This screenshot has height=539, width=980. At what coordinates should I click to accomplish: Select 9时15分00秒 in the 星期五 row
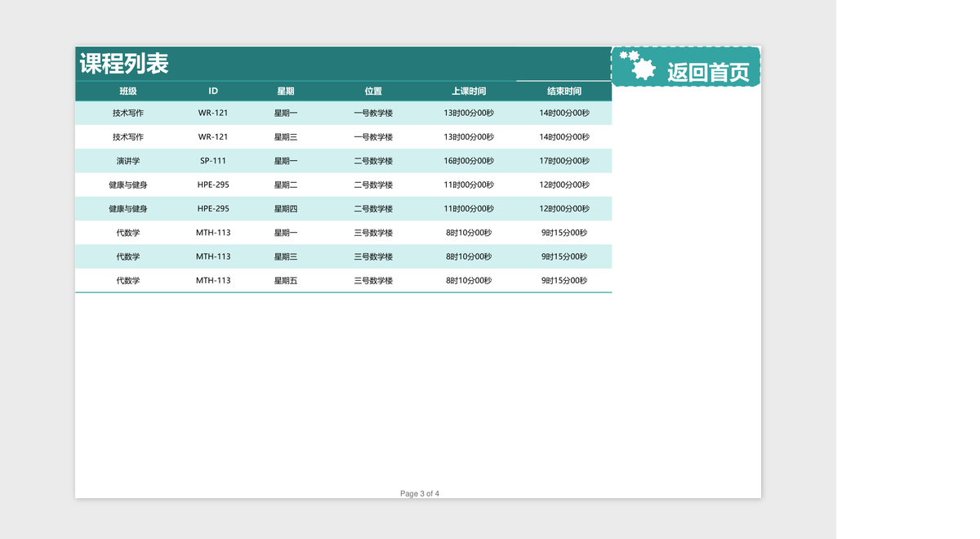tap(564, 280)
